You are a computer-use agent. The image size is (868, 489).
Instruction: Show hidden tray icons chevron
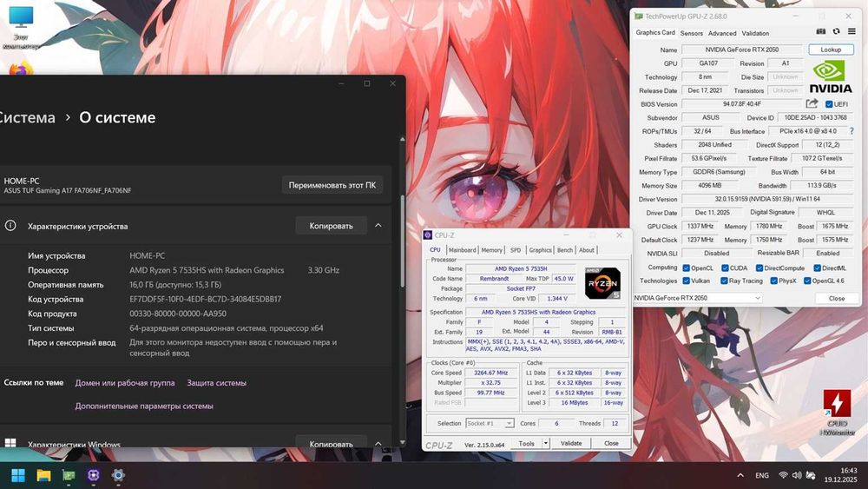[x=740, y=475]
